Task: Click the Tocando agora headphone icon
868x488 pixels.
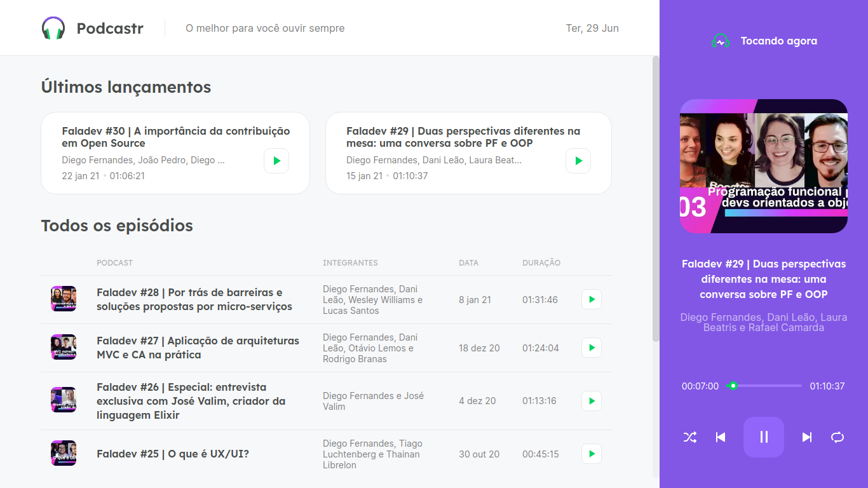Action: point(721,41)
